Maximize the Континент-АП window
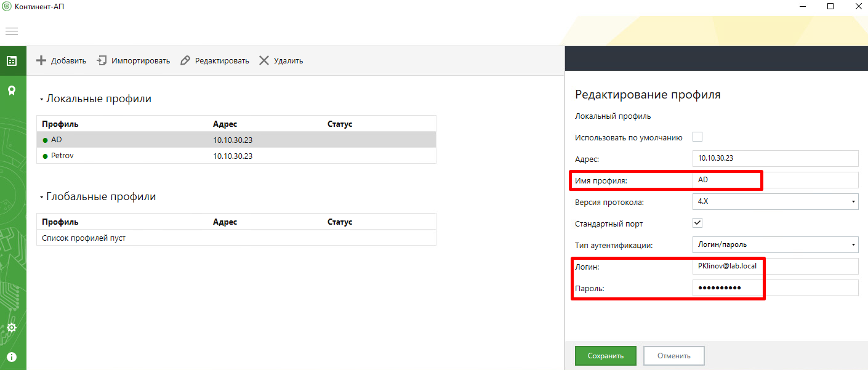The image size is (868, 370). [830, 6]
